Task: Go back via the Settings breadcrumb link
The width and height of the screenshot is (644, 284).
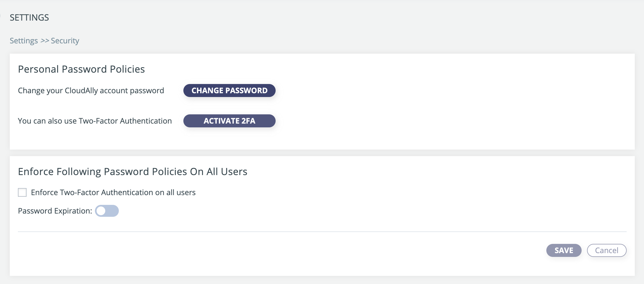Action: pos(24,41)
